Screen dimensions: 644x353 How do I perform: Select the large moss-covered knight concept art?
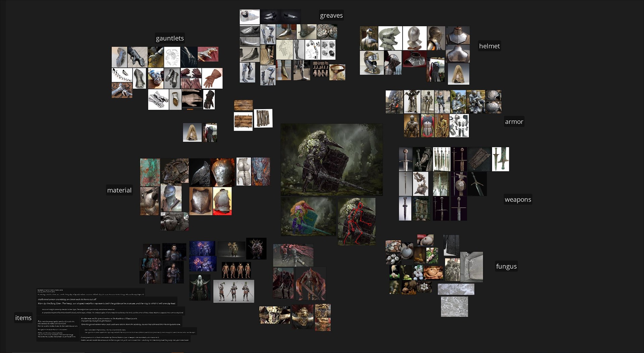click(x=332, y=160)
